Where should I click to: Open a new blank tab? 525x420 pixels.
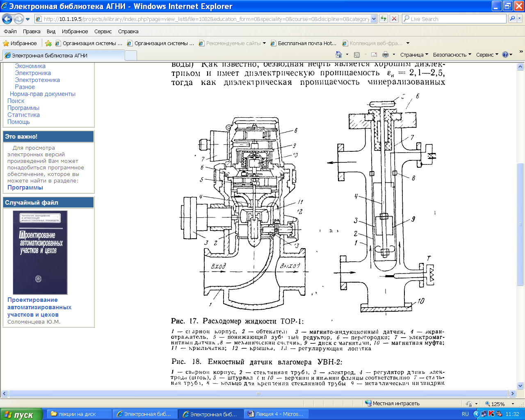point(131,55)
